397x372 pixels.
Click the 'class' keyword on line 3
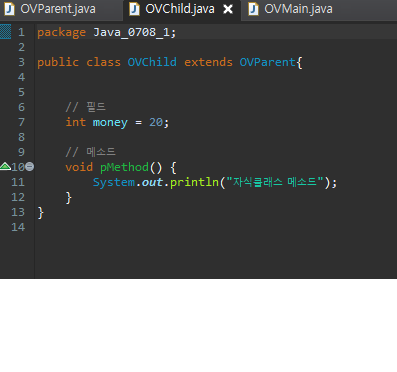(103, 62)
